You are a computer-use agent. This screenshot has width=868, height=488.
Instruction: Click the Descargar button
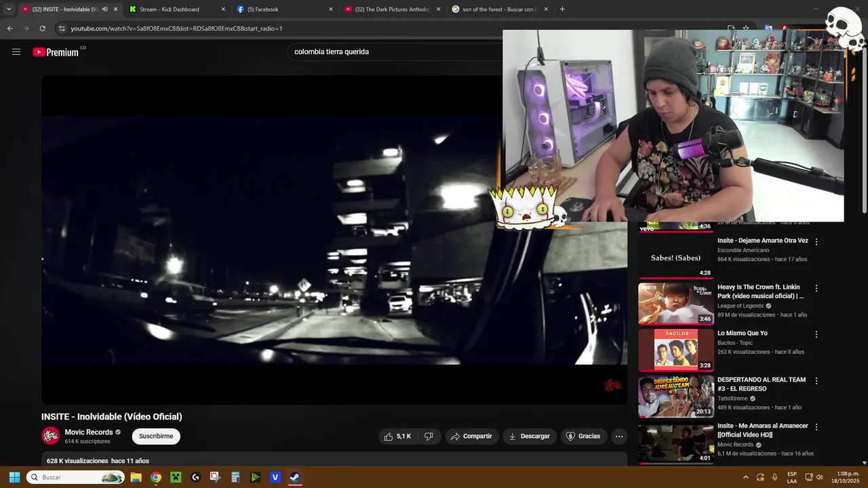click(x=530, y=436)
